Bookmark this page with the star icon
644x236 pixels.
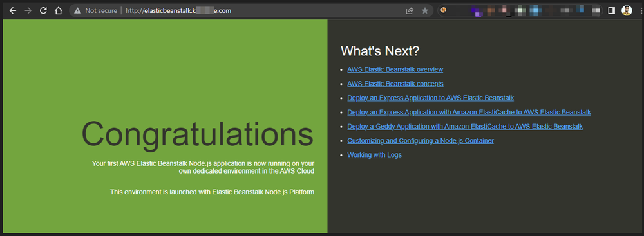pos(424,11)
